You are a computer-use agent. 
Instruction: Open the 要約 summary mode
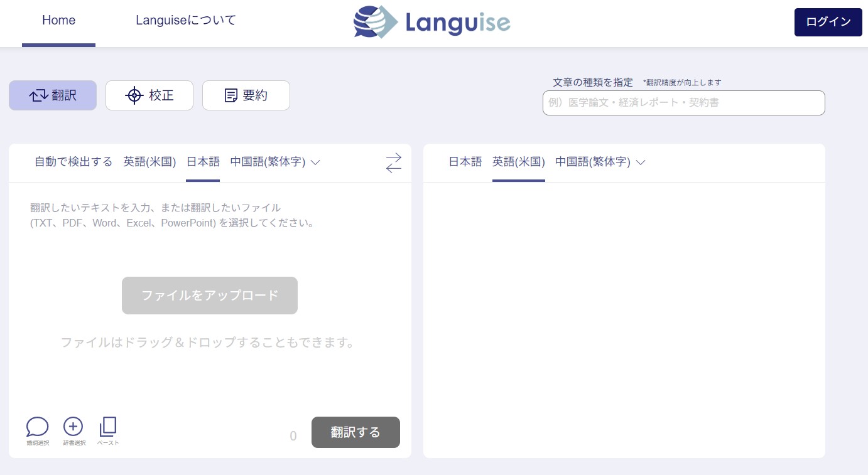[246, 95]
